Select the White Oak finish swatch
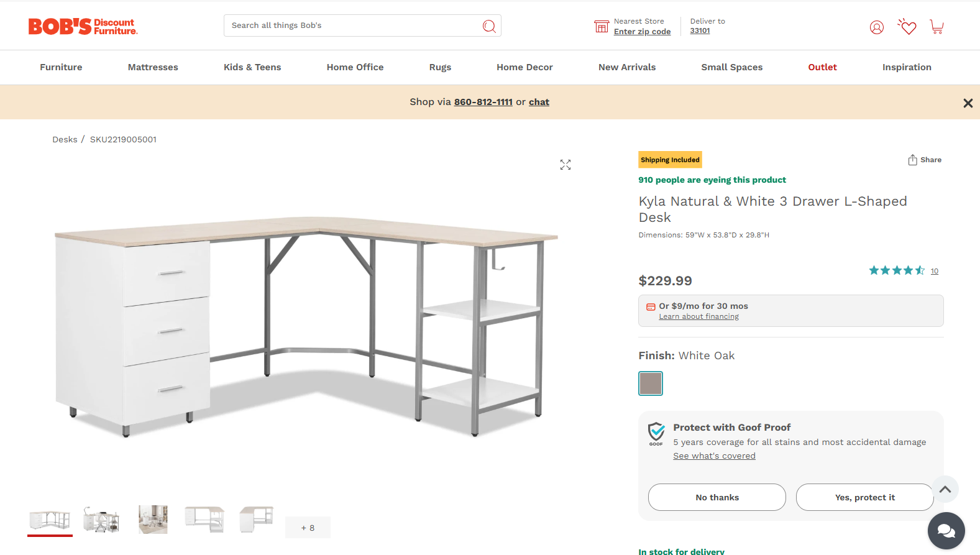 point(650,383)
